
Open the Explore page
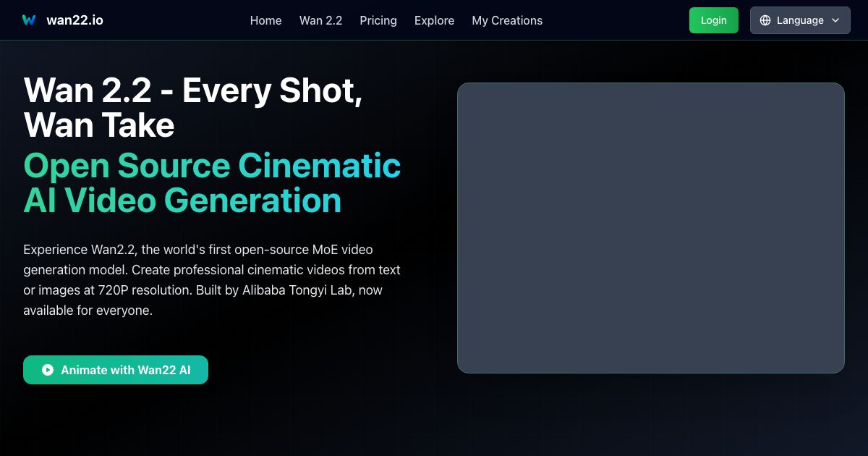tap(434, 20)
